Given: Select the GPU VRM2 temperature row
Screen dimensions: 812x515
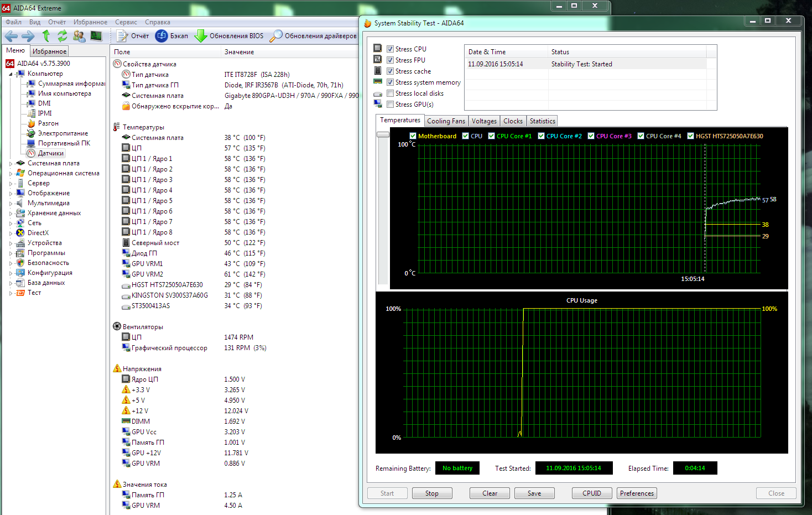Looking at the screenshot, I should (x=234, y=274).
